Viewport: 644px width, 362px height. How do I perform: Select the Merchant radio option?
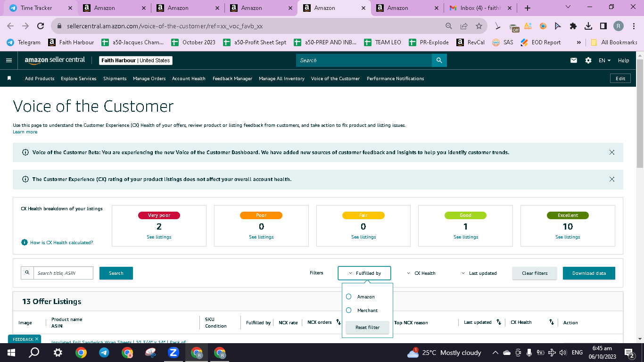click(349, 310)
